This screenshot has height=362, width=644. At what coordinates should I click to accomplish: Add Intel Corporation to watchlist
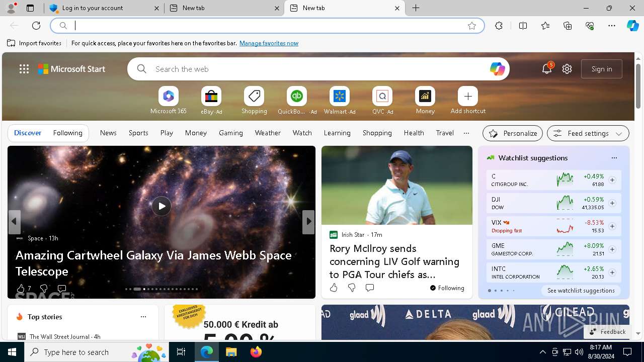tap(612, 273)
